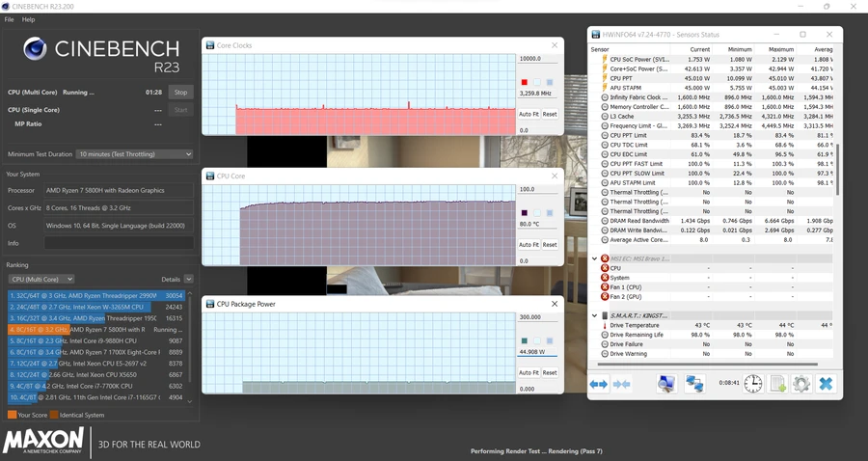Click the blue X close-sensors icon in HWiNFO toolbar
The image size is (868, 461).
tap(826, 384)
